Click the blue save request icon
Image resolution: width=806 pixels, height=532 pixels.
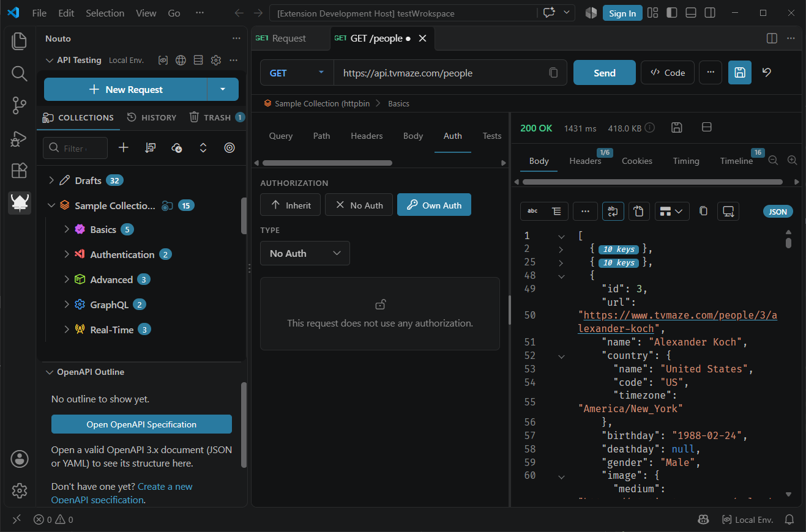tap(740, 73)
